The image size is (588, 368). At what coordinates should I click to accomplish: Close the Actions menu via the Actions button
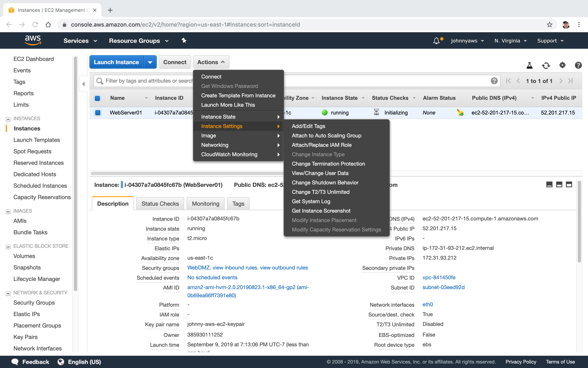tap(211, 62)
